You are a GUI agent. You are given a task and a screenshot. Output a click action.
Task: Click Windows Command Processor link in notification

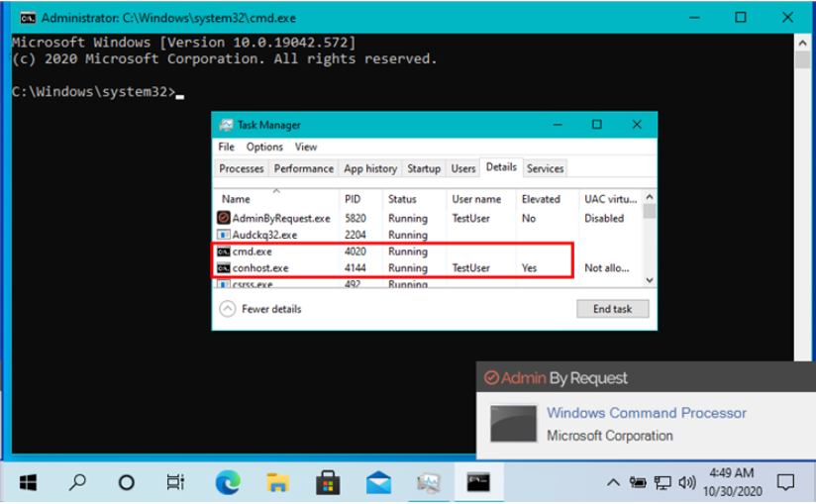[x=647, y=413]
